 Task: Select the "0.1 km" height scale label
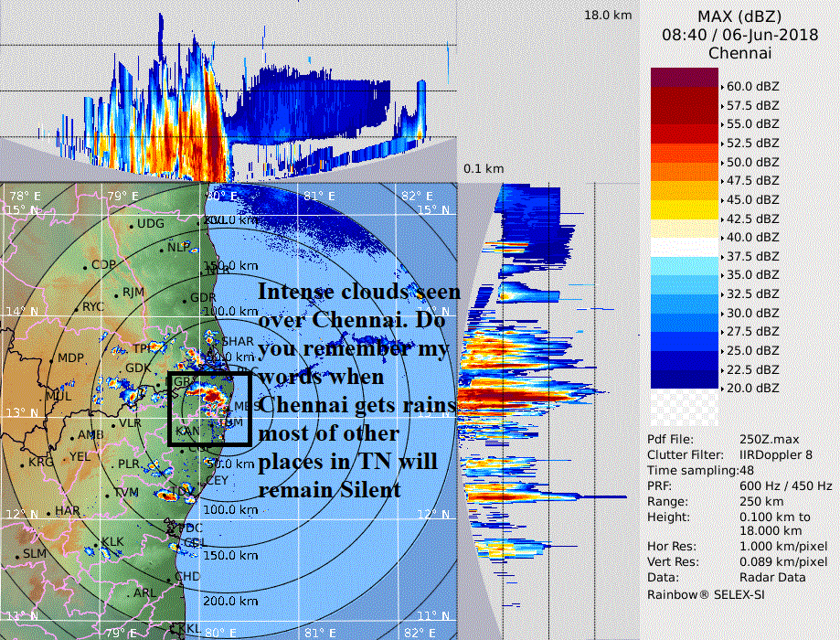484,169
